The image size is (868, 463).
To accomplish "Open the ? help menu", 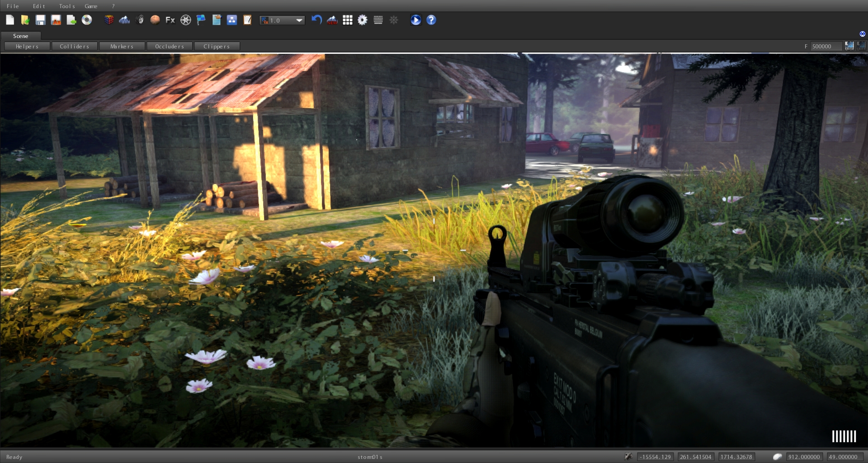I will coord(113,6).
